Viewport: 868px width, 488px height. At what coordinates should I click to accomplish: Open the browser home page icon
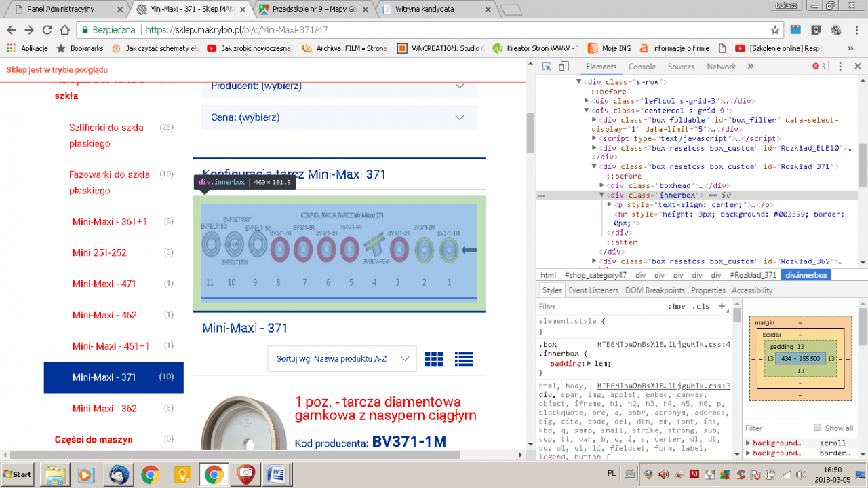tap(64, 30)
